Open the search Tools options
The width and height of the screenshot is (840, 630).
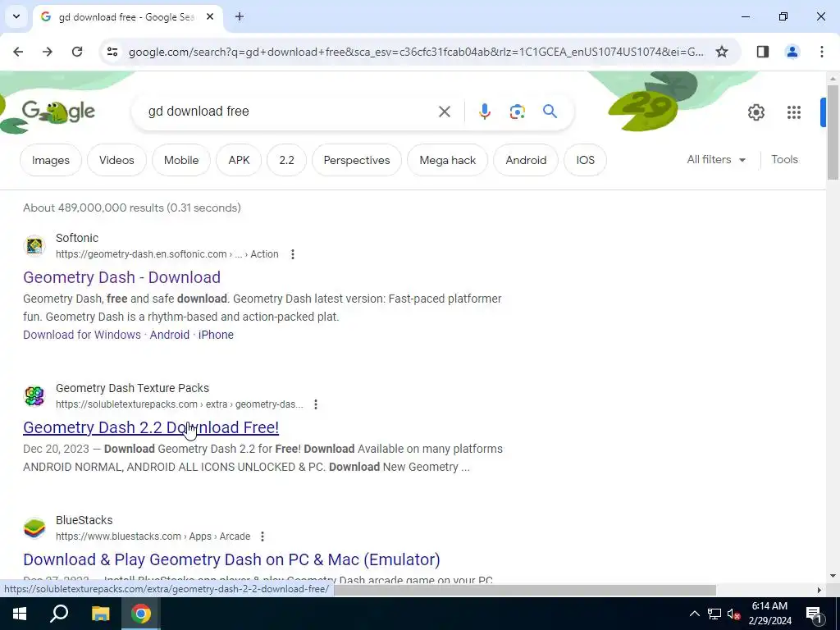(x=784, y=160)
